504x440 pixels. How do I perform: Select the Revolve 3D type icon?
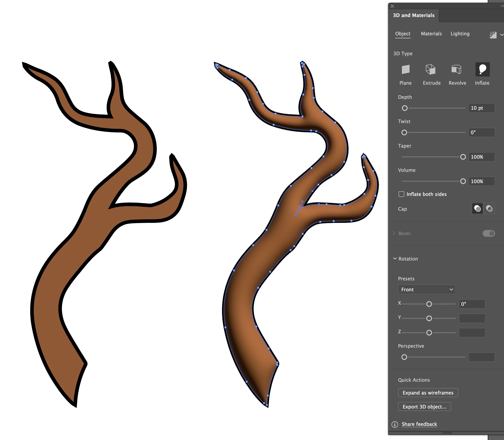click(456, 70)
